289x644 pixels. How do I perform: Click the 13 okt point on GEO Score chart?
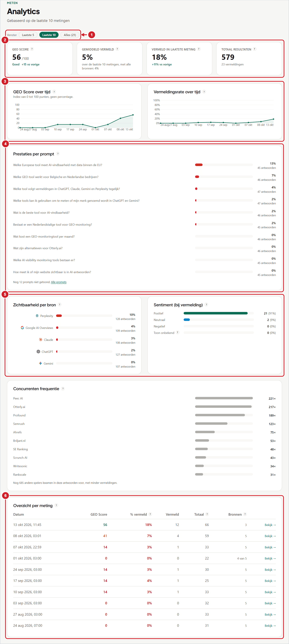[x=133, y=115]
